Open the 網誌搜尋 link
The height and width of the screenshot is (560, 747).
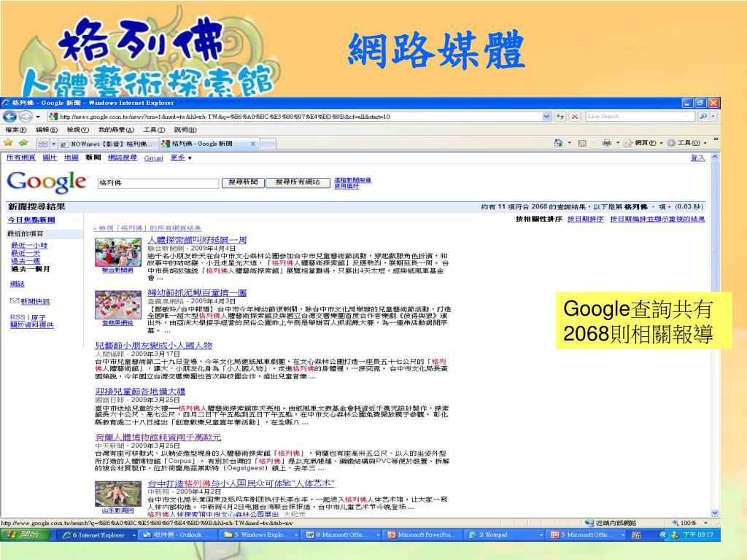pos(123,157)
